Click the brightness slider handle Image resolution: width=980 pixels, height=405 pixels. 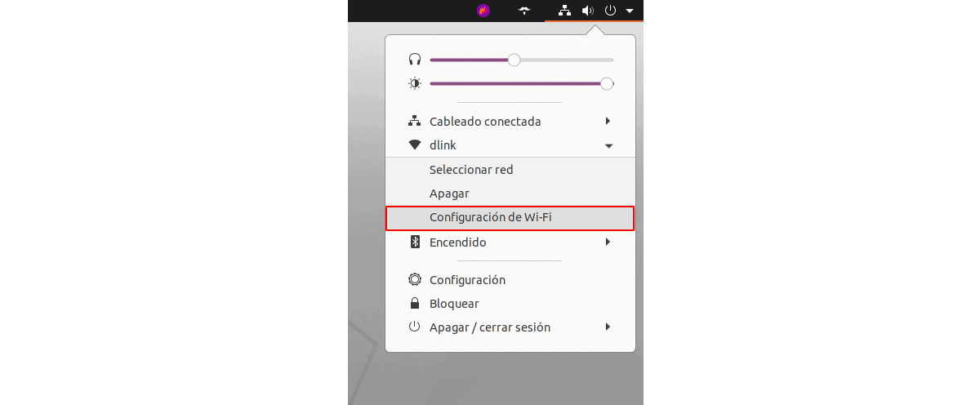click(x=607, y=83)
